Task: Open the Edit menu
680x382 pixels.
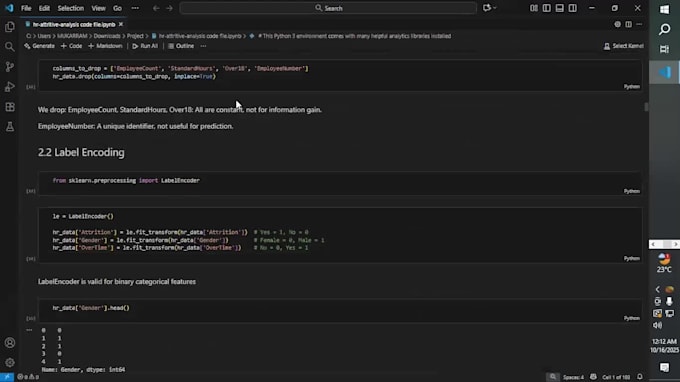Action: click(44, 8)
